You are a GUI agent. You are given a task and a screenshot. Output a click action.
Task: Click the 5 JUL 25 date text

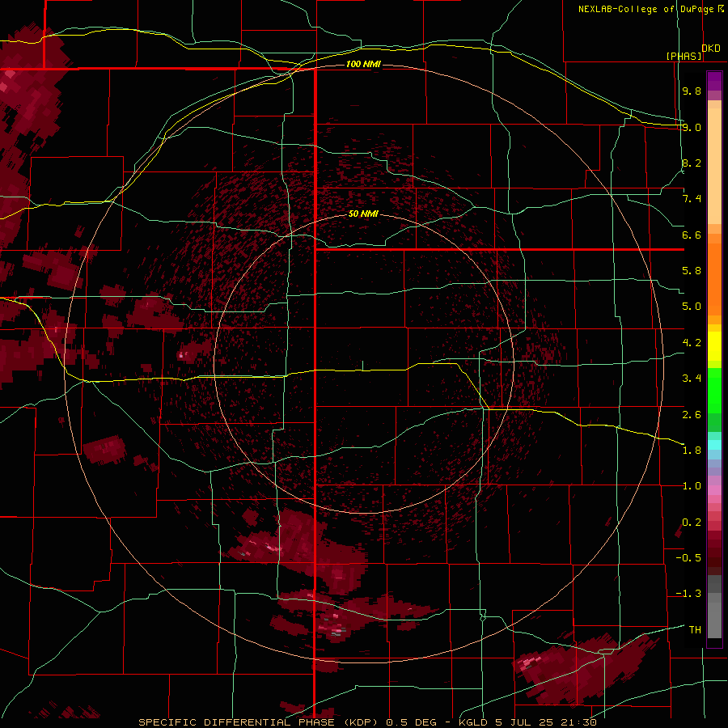click(523, 722)
